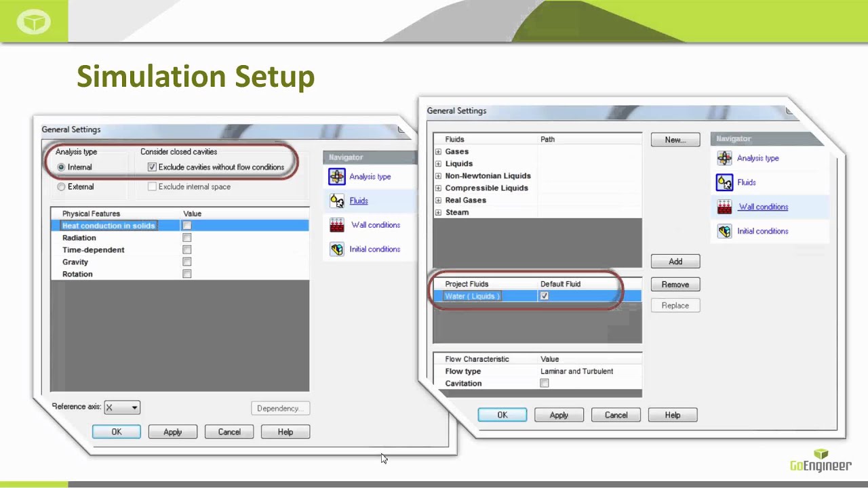This screenshot has width=868, height=488.
Task: Expand the Steam category
Action: pyautogui.click(x=438, y=213)
